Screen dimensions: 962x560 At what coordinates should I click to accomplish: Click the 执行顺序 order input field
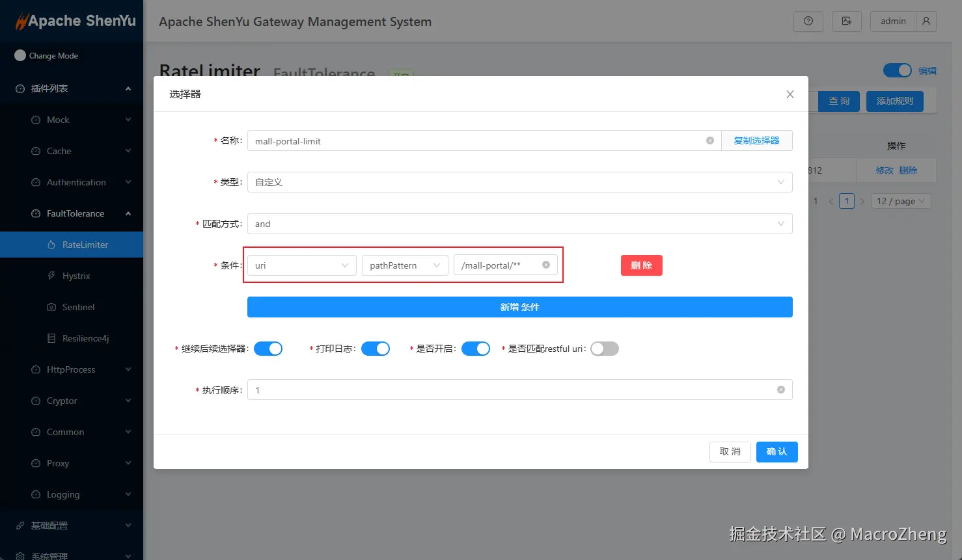pyautogui.click(x=520, y=390)
